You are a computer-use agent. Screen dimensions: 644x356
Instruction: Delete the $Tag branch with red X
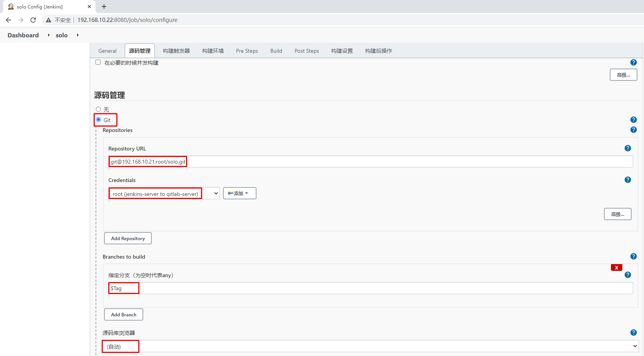(617, 267)
